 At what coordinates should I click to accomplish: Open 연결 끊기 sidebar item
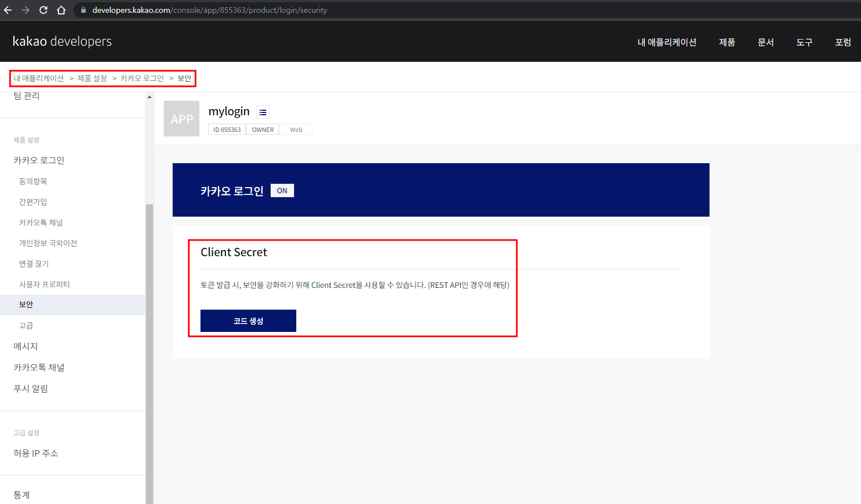click(x=34, y=264)
